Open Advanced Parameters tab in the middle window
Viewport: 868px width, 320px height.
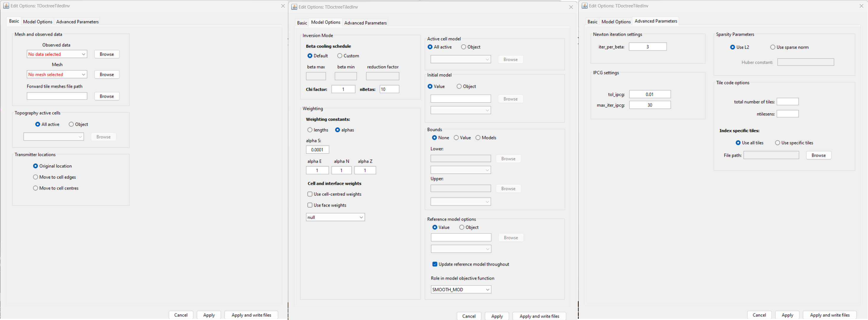coord(365,23)
